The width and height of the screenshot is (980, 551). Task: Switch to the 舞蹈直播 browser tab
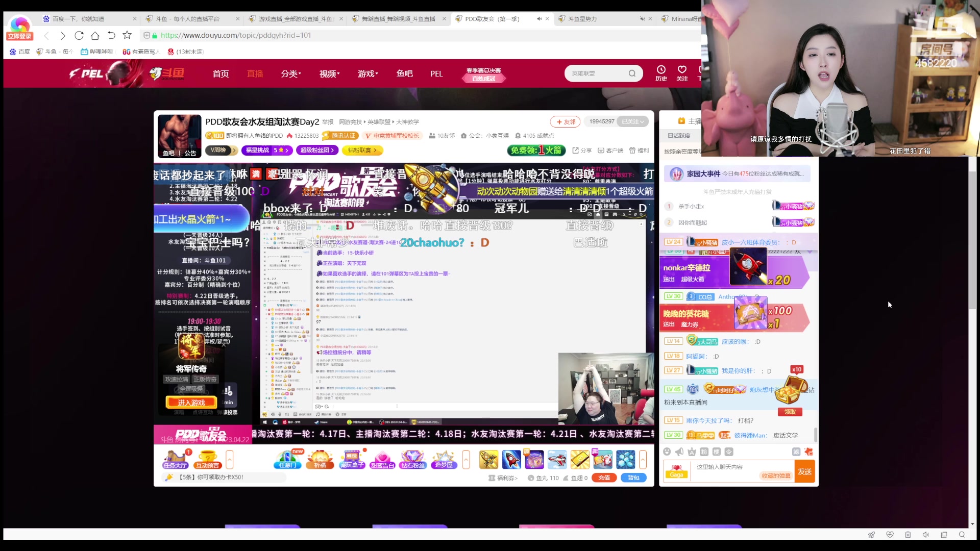(398, 19)
